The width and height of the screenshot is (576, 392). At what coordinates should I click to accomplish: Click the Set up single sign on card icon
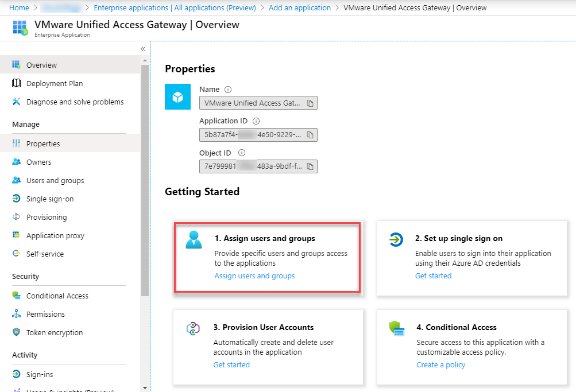coord(396,240)
